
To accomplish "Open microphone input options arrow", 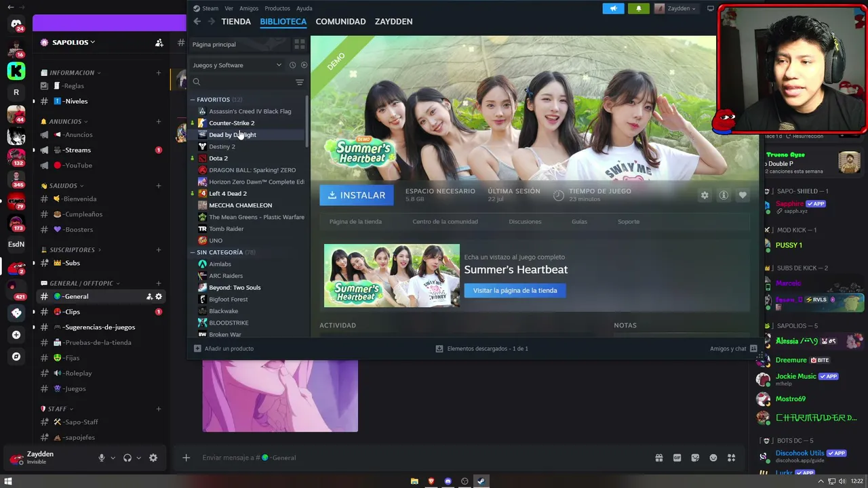I will click(x=113, y=458).
